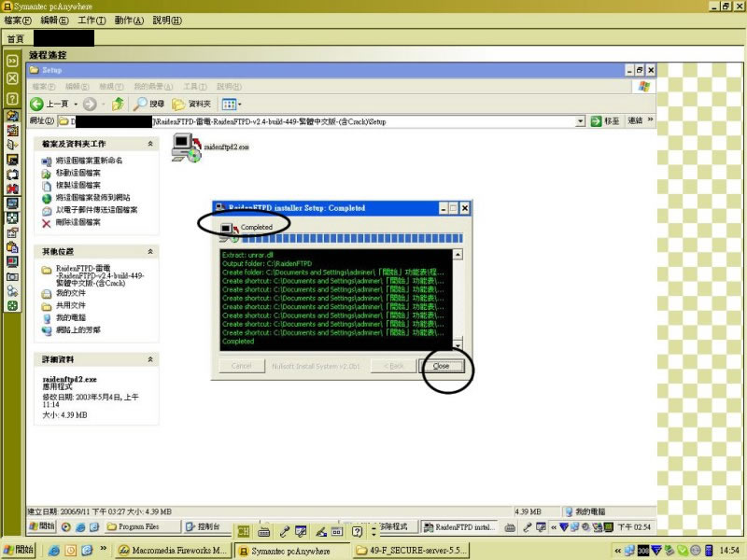Open pcAnywhere 編輯(E) menu
The width and height of the screenshot is (747, 560).
point(54,21)
